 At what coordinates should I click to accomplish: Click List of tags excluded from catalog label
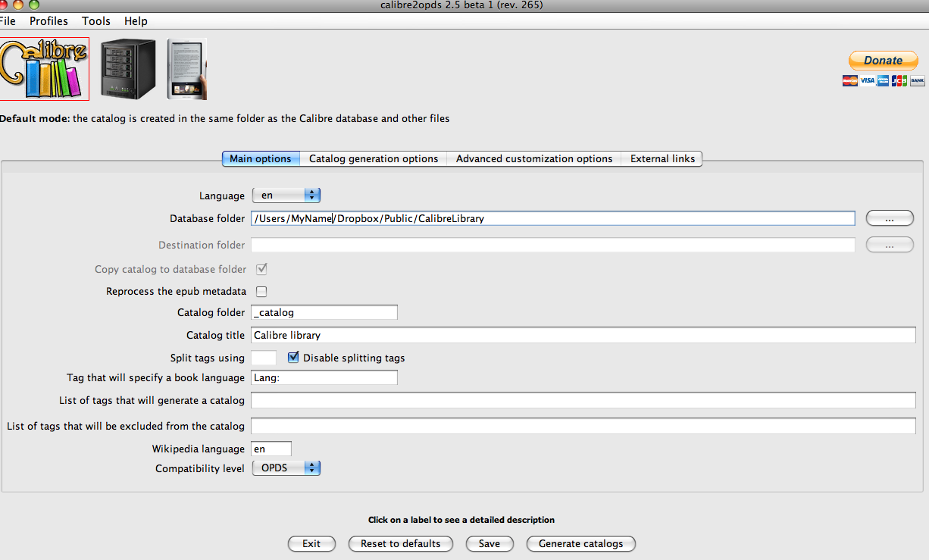tap(126, 426)
